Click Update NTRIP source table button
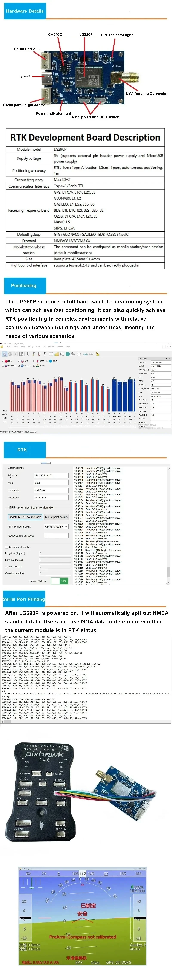 (x=25, y=517)
